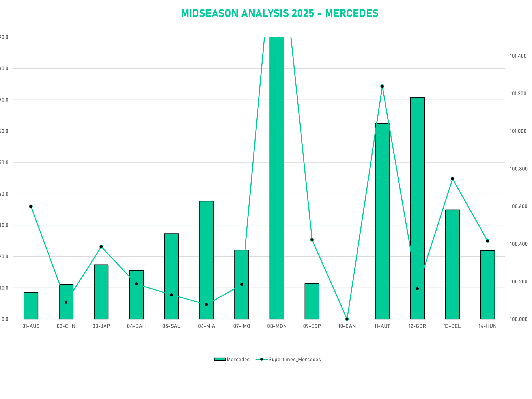Select the Mercedes bar for 11-AUT
Viewport: 532px width, 399px height.
tap(382, 221)
